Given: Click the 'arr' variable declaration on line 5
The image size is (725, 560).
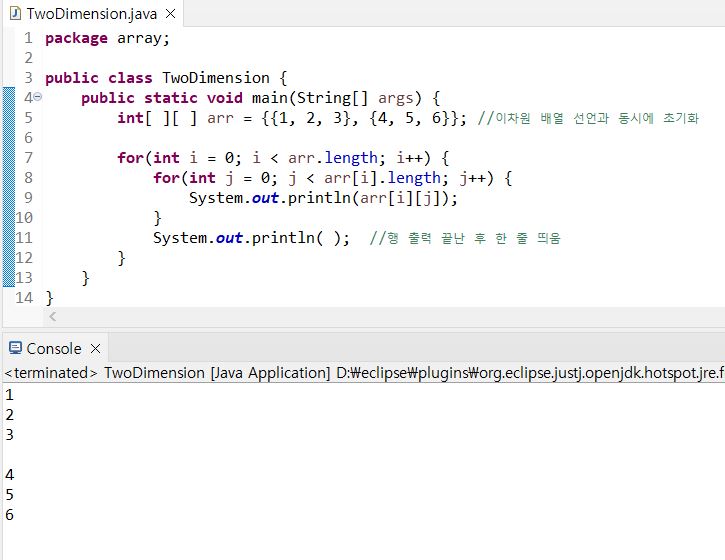Looking at the screenshot, I should pos(220,118).
